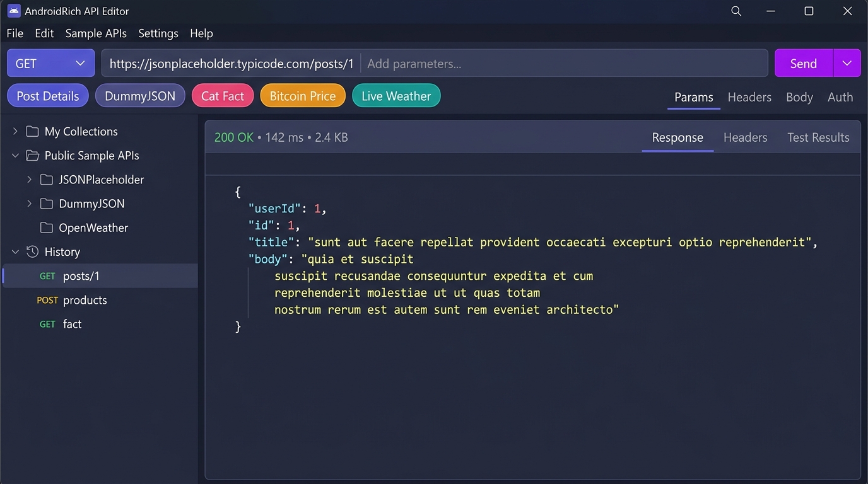Open the Sample APIs menu

(96, 33)
